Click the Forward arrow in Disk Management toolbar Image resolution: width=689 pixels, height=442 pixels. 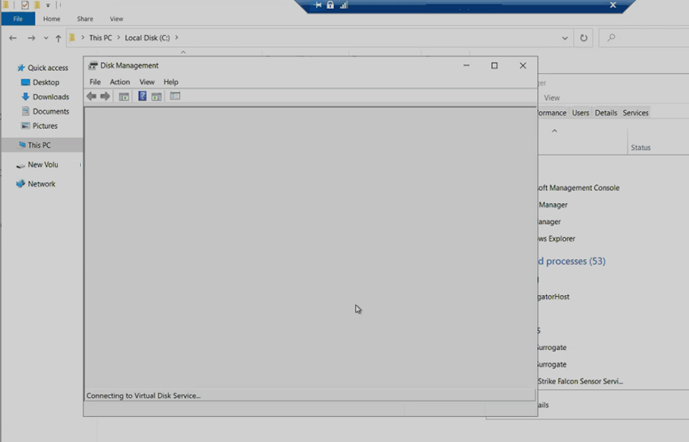[x=105, y=97]
